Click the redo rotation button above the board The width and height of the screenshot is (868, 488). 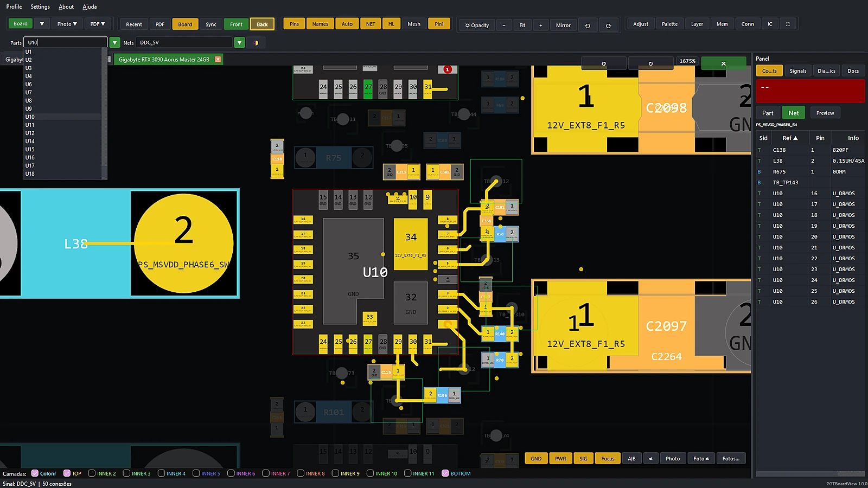pyautogui.click(x=650, y=63)
